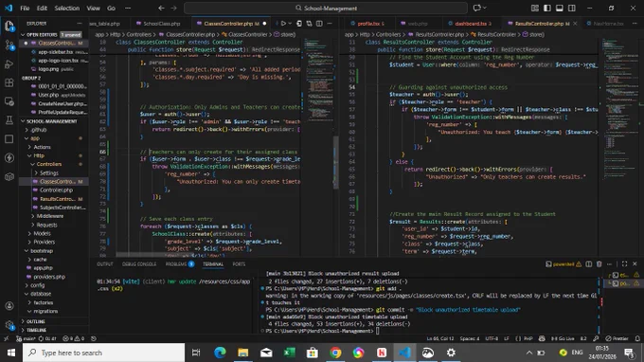Click the Prettier status bar item
The height and width of the screenshot is (362, 644).
tap(617, 338)
